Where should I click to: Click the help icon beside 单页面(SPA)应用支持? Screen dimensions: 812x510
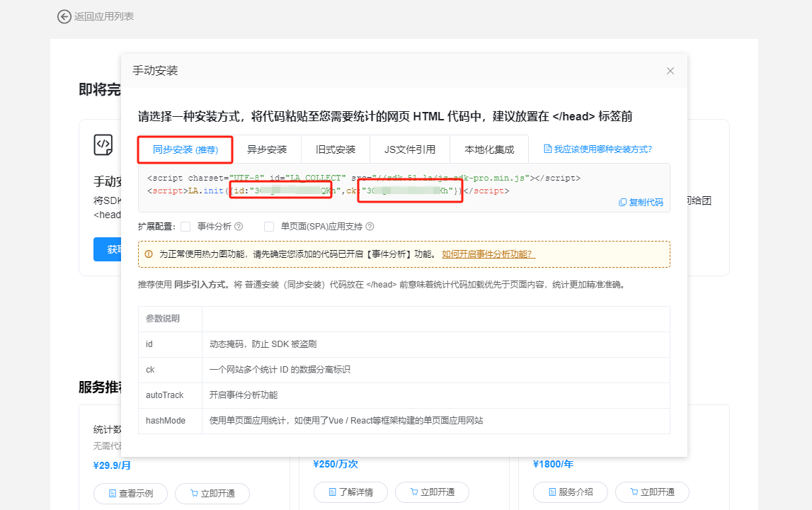click(370, 227)
